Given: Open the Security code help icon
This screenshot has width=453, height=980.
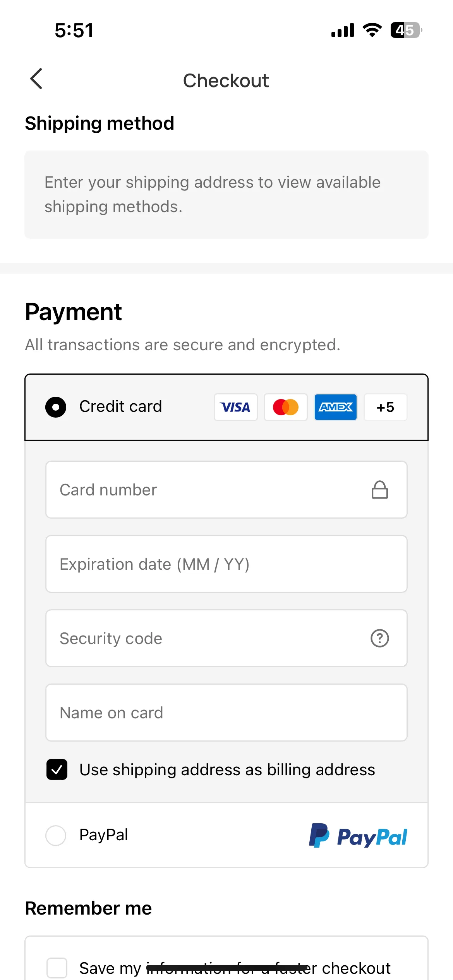Looking at the screenshot, I should click(379, 638).
